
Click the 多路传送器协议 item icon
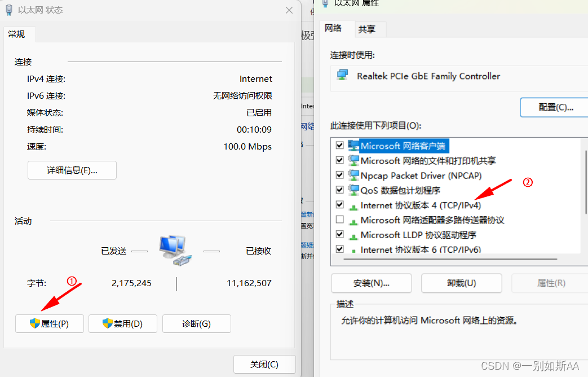[x=353, y=222]
